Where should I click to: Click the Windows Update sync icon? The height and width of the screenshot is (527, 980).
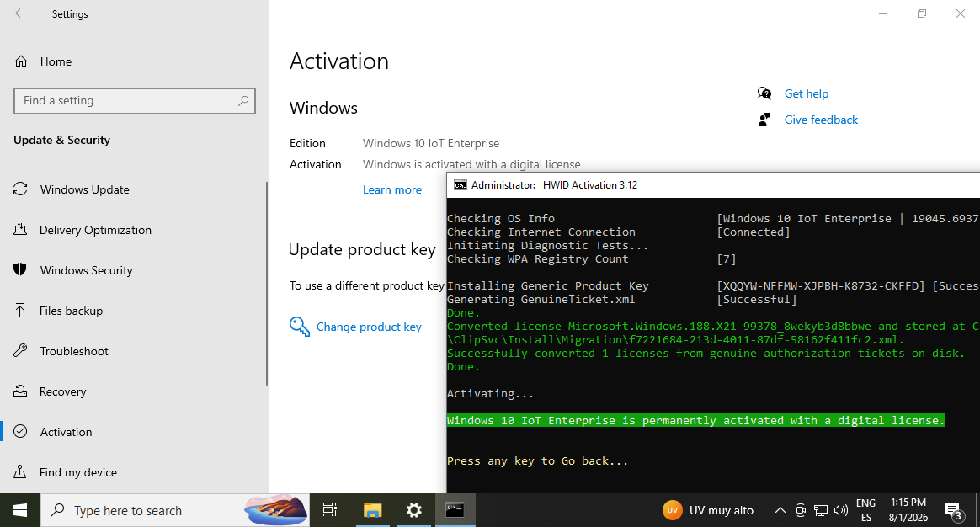tap(20, 189)
